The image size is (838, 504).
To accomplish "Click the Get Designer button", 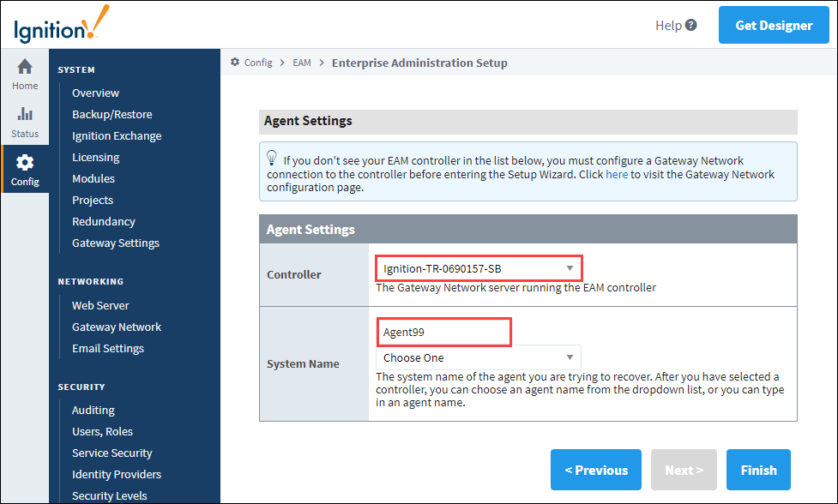I will pyautogui.click(x=774, y=25).
